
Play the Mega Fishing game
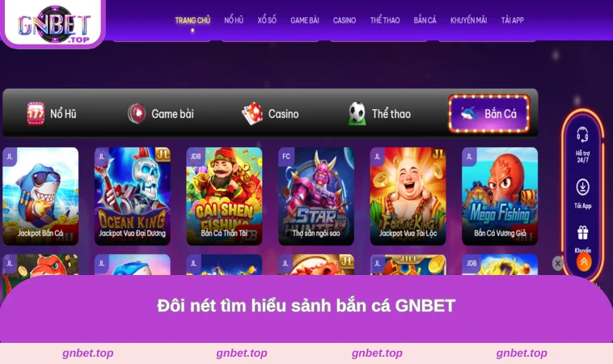500,197
